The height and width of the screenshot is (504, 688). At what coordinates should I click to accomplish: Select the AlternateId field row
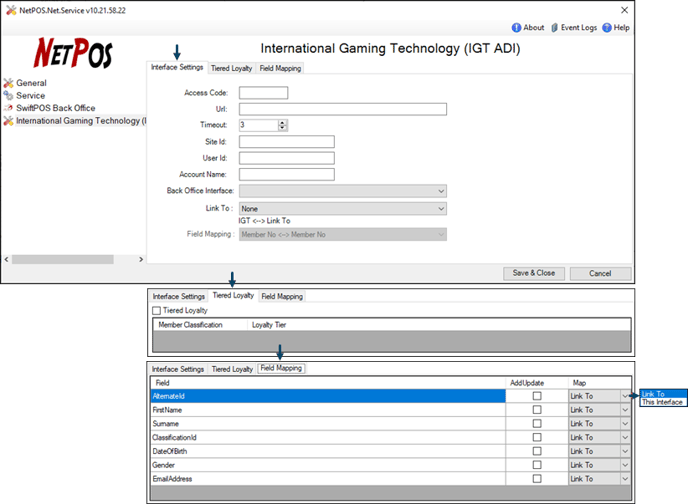point(328,396)
